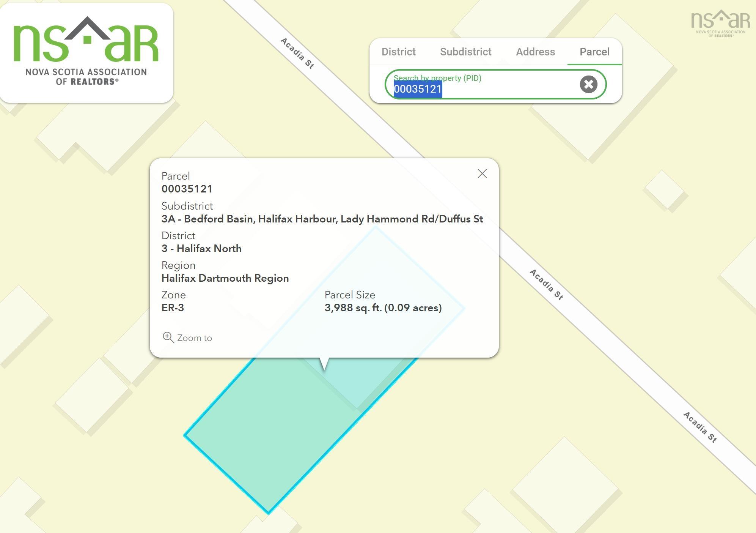This screenshot has width=756, height=533.
Task: Click the Search by property (PID) label
Action: pos(437,78)
